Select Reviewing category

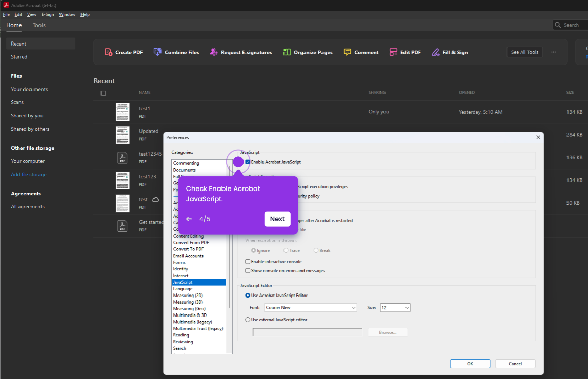click(x=183, y=342)
